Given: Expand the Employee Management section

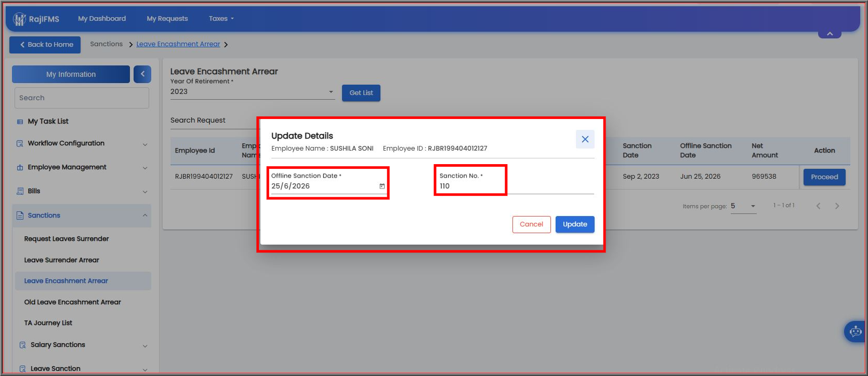Looking at the screenshot, I should (145, 168).
